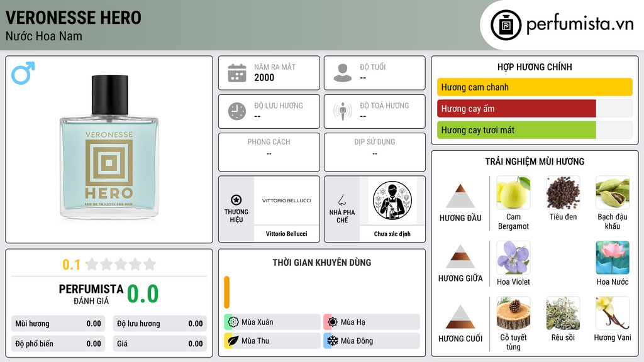Click the five-star rating row
This screenshot has width=644, height=362.
pyautogui.click(x=121, y=265)
